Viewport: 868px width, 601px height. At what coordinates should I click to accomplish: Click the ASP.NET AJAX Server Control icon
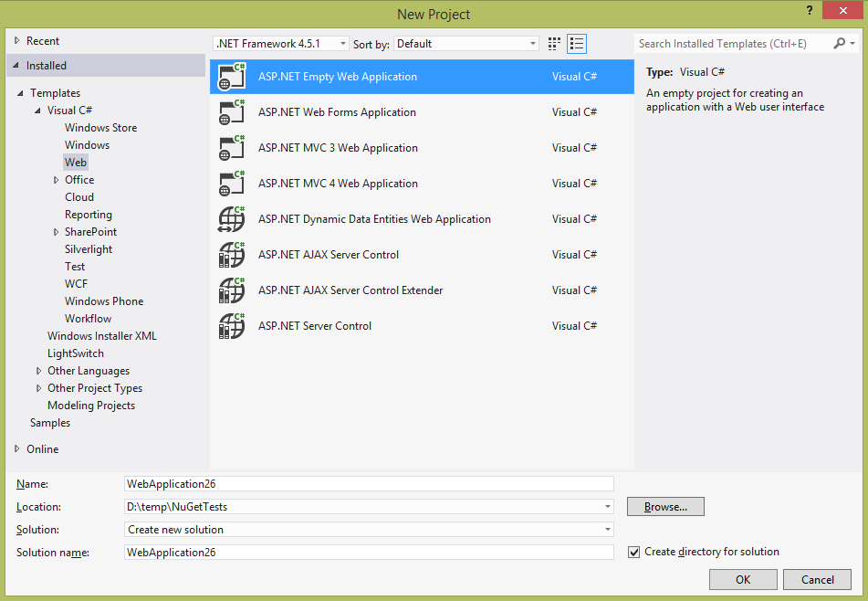coord(232,255)
